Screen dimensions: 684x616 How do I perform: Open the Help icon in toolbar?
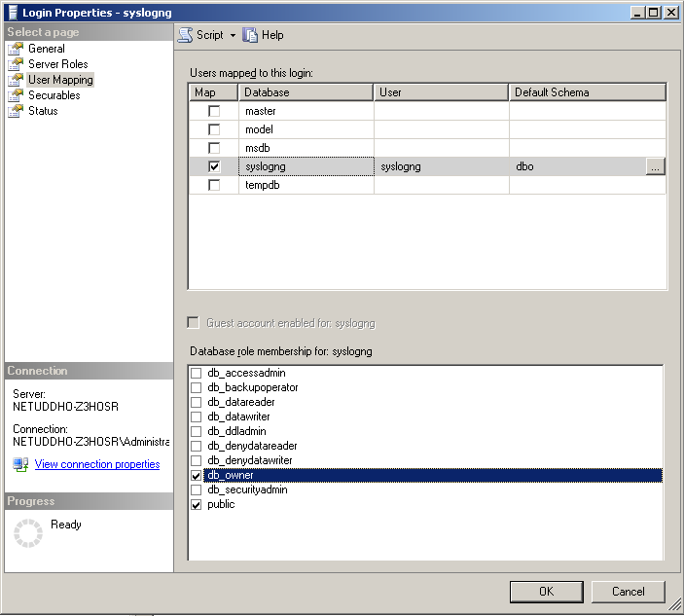pos(251,35)
